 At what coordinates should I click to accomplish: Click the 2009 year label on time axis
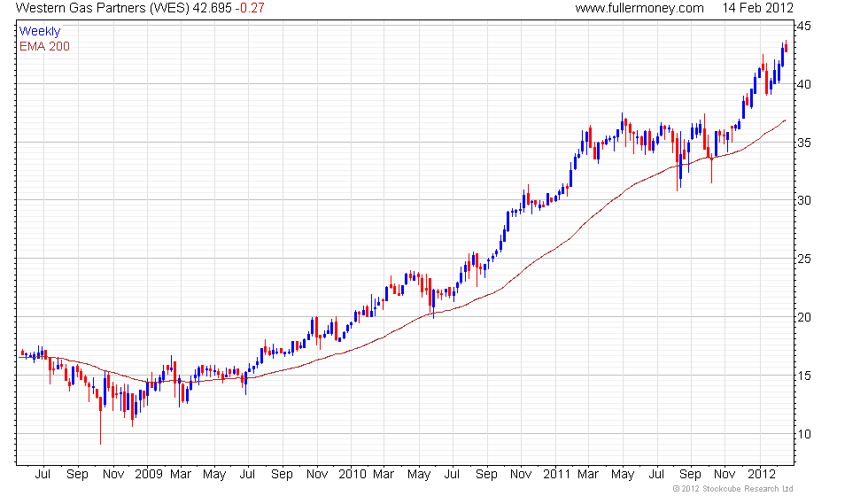pos(149,474)
